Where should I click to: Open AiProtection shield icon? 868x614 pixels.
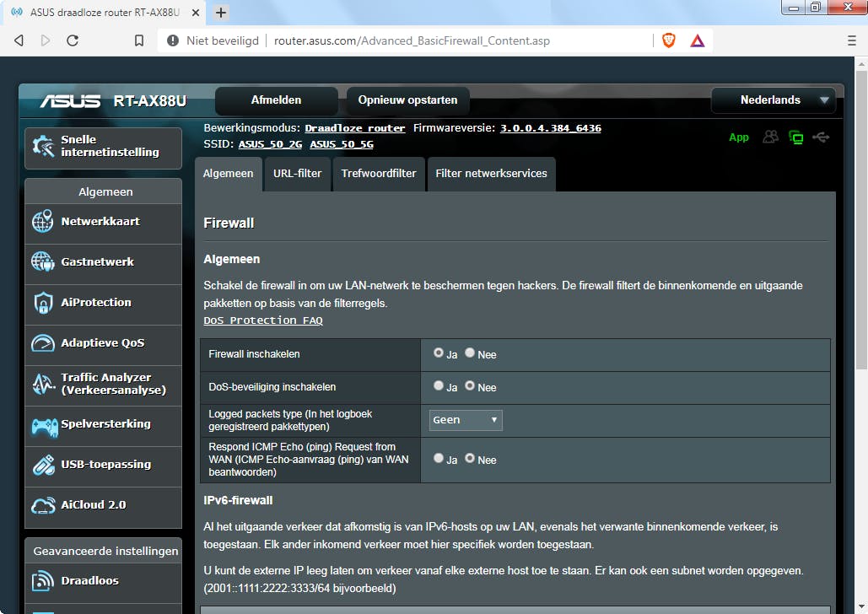click(x=43, y=303)
